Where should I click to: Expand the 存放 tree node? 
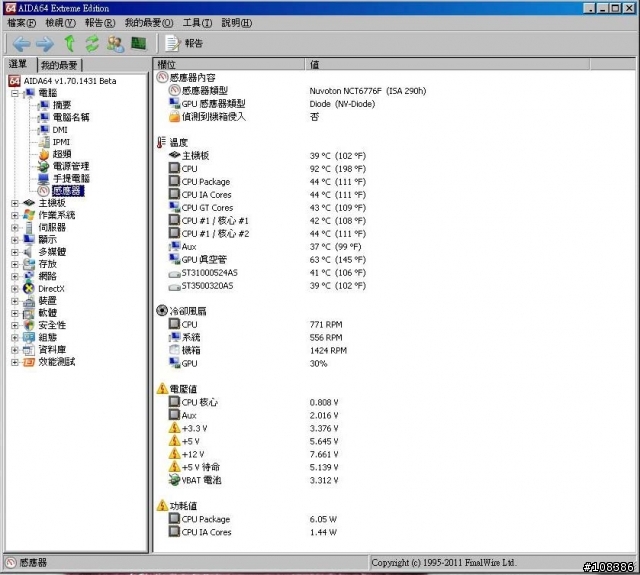pyautogui.click(x=15, y=264)
